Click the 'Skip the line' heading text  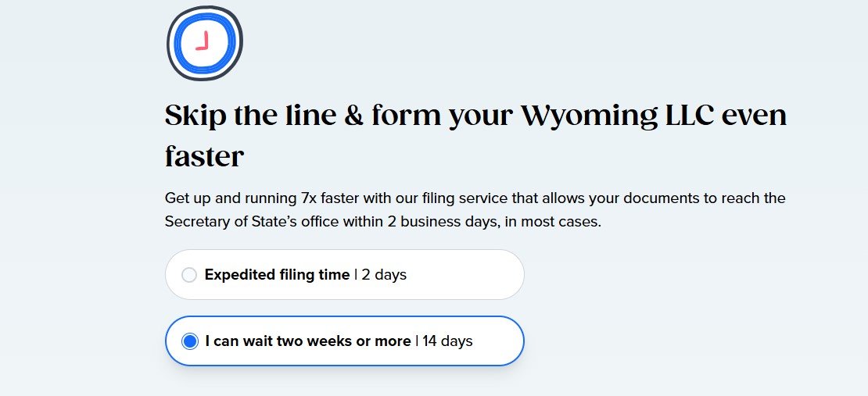250,115
